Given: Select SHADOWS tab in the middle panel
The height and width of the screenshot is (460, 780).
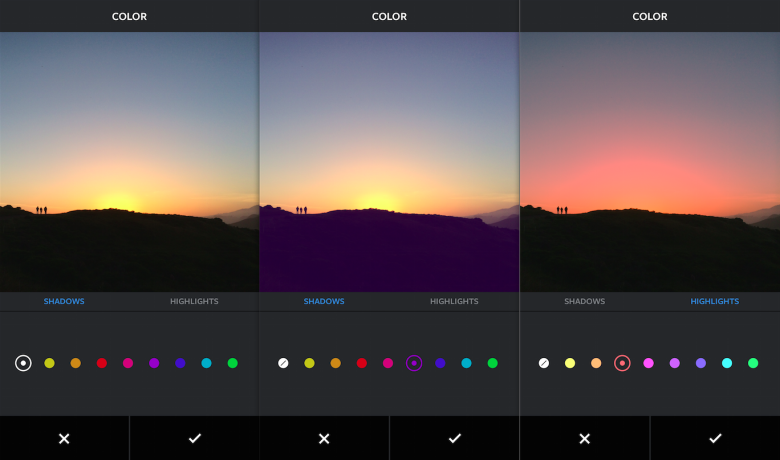Looking at the screenshot, I should point(324,301).
